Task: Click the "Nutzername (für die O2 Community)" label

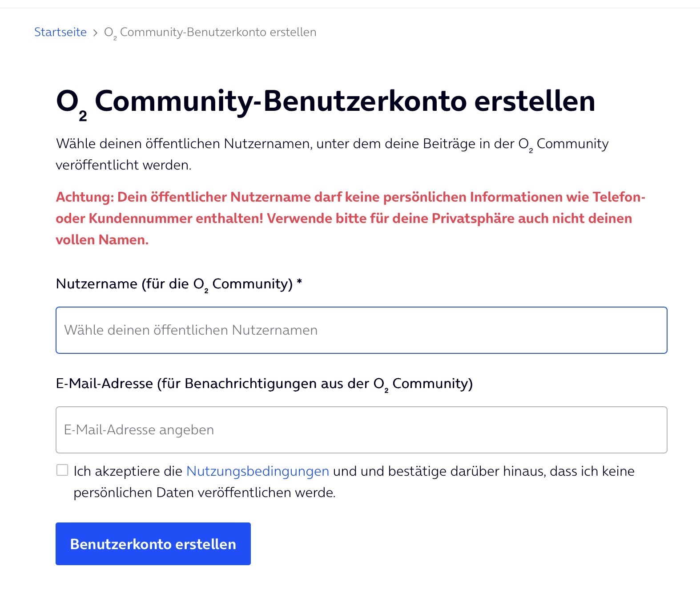Action: [x=174, y=284]
